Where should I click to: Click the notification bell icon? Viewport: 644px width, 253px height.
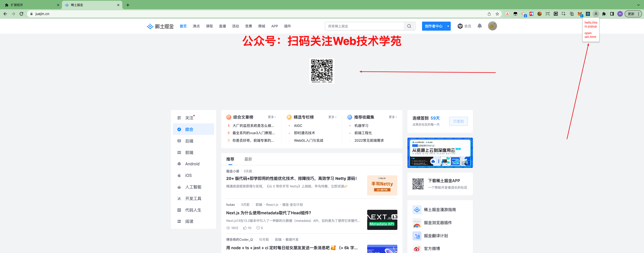click(x=479, y=26)
